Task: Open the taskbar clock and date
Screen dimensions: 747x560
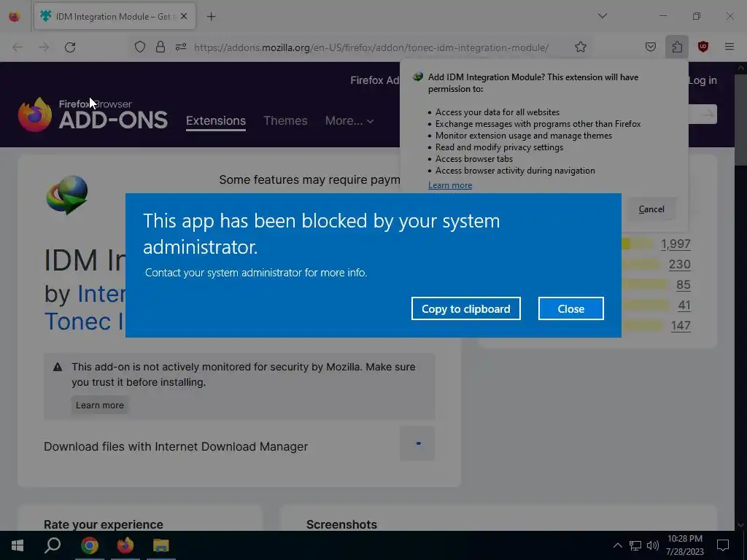Action: [x=684, y=545]
